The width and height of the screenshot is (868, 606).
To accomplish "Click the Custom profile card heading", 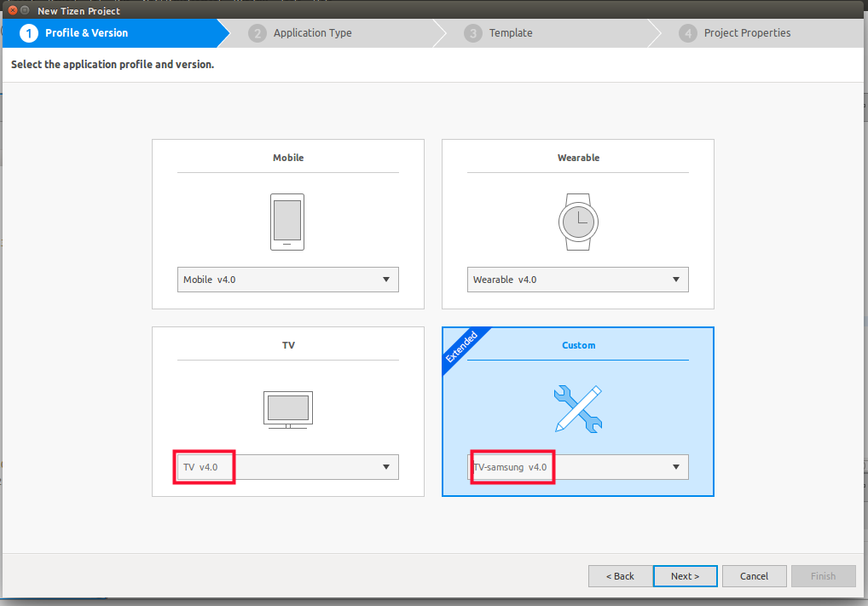I will pos(578,345).
